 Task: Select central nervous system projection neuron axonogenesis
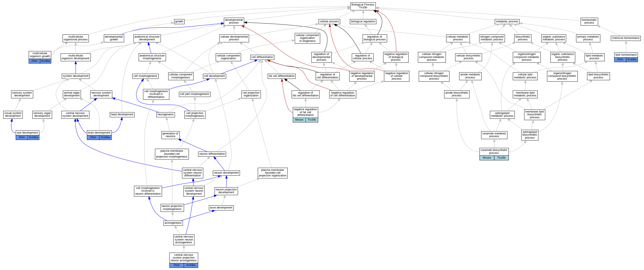click(x=183, y=257)
